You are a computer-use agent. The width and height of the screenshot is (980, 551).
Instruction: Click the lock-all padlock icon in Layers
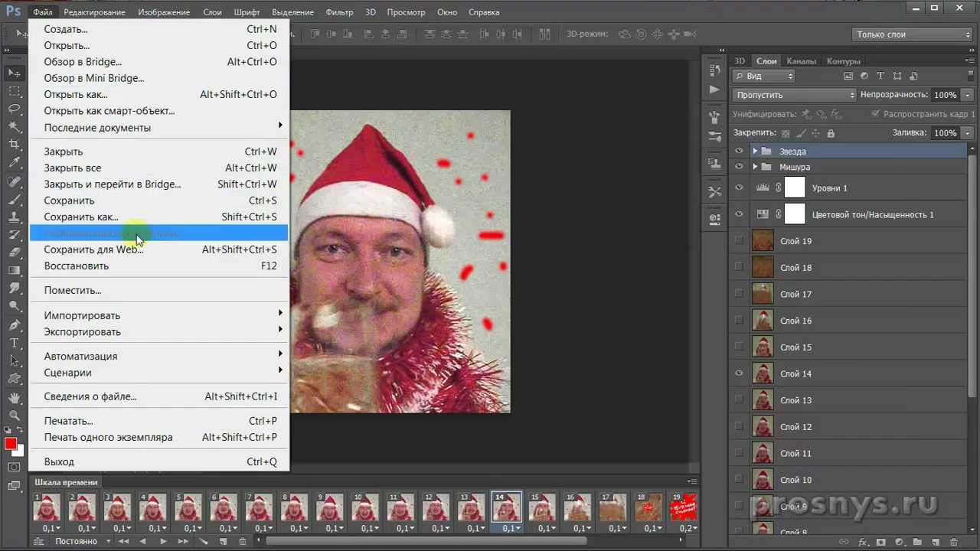pyautogui.click(x=831, y=133)
